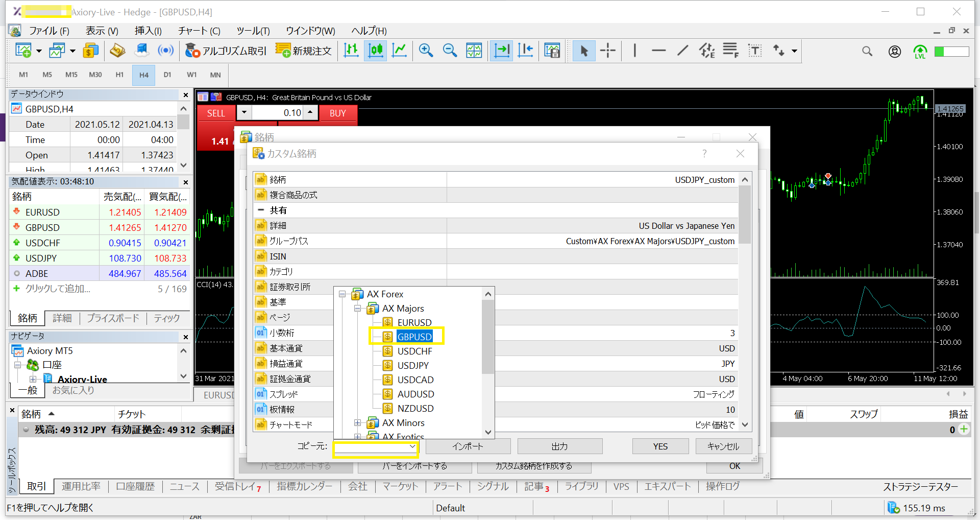Image resolution: width=980 pixels, height=520 pixels.
Task: Toggle chart auto-scroll to latest bar
Action: tap(502, 51)
